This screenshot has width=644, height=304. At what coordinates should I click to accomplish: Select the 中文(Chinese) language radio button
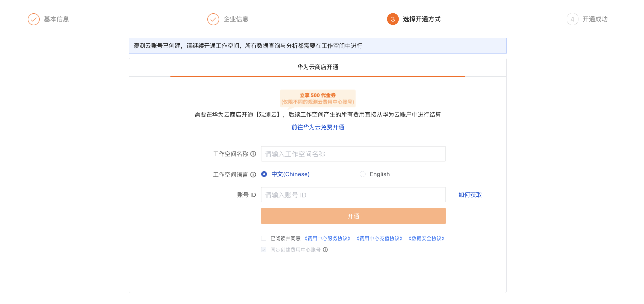(x=264, y=174)
